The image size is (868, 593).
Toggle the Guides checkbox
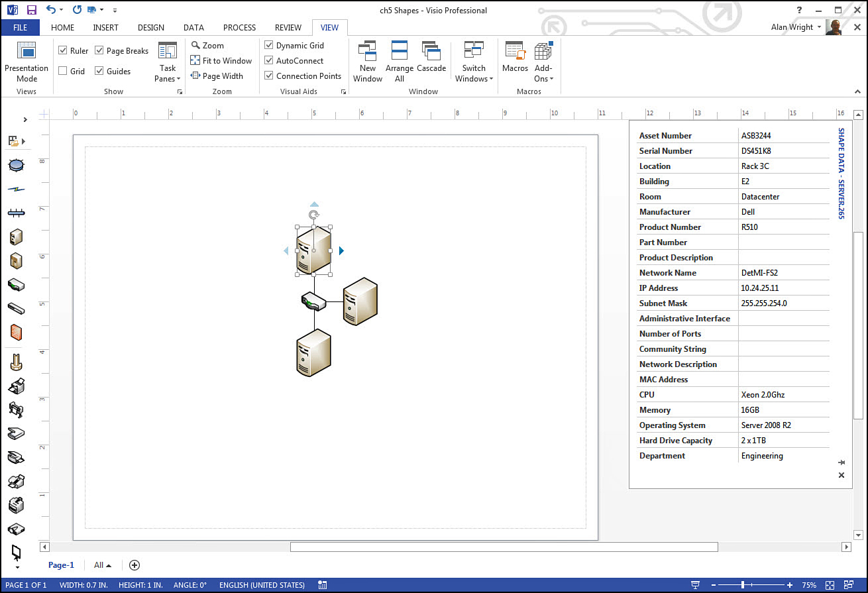[99, 71]
